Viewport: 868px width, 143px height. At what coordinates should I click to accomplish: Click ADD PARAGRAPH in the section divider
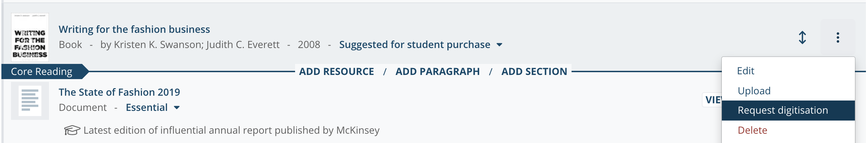click(x=437, y=71)
